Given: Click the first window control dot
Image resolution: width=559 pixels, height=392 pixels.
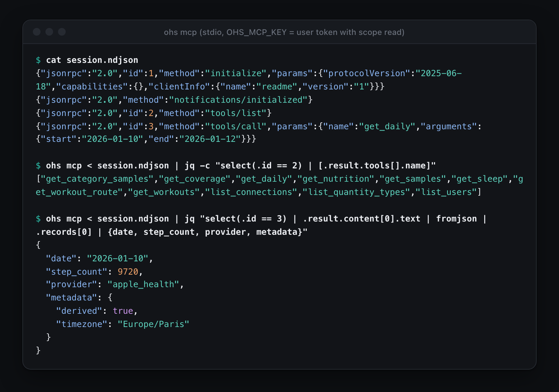Looking at the screenshot, I should (37, 32).
